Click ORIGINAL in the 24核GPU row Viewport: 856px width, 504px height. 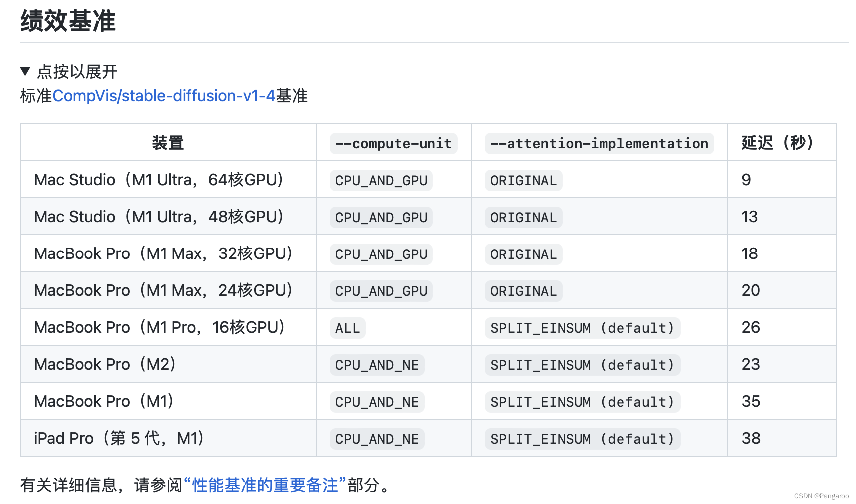point(524,291)
